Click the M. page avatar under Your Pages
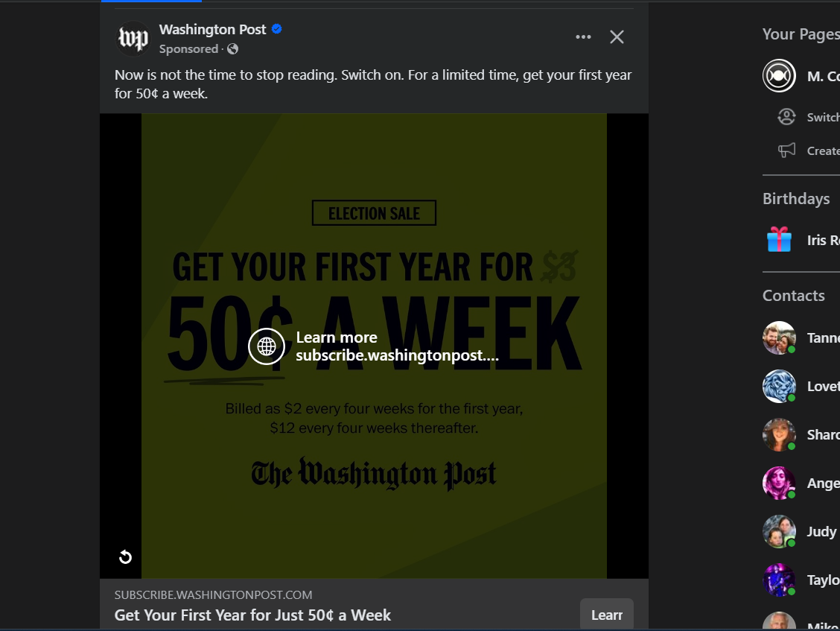 (x=779, y=75)
